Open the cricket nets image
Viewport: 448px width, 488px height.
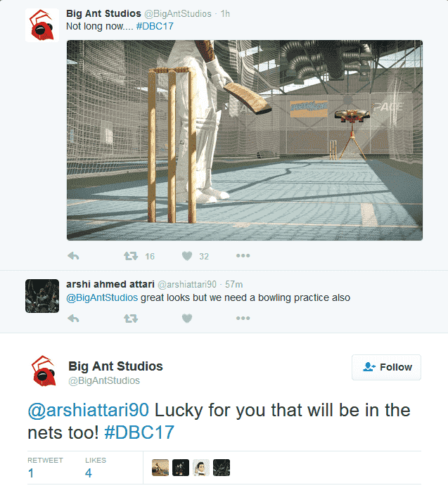pos(245,140)
